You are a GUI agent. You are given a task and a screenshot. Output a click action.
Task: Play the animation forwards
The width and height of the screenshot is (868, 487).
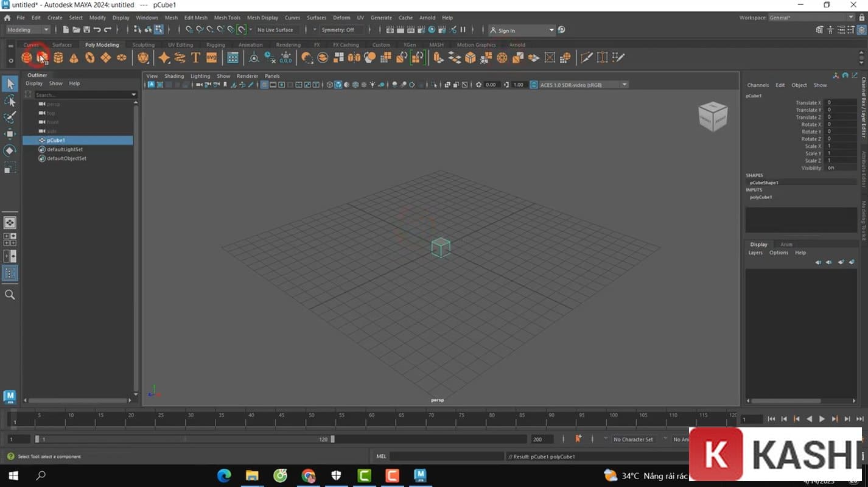click(822, 419)
